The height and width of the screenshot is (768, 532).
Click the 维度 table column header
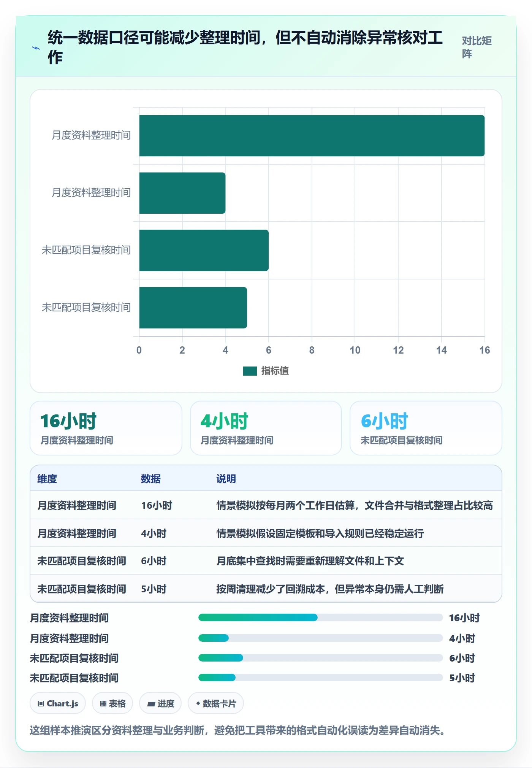[x=47, y=479]
